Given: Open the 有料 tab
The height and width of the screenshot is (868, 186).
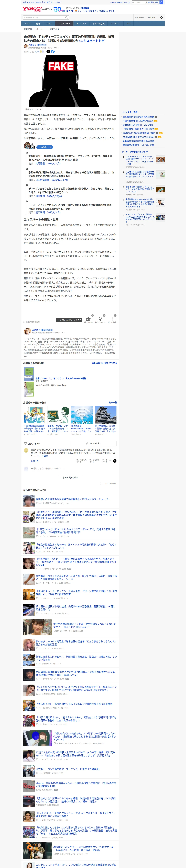Looking at the screenshot, I should (129, 24).
